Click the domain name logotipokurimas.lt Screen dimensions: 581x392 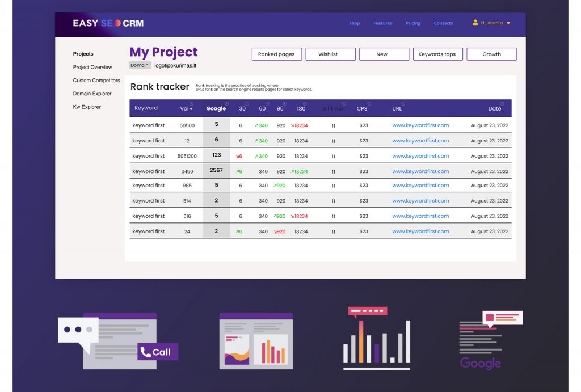pos(175,66)
